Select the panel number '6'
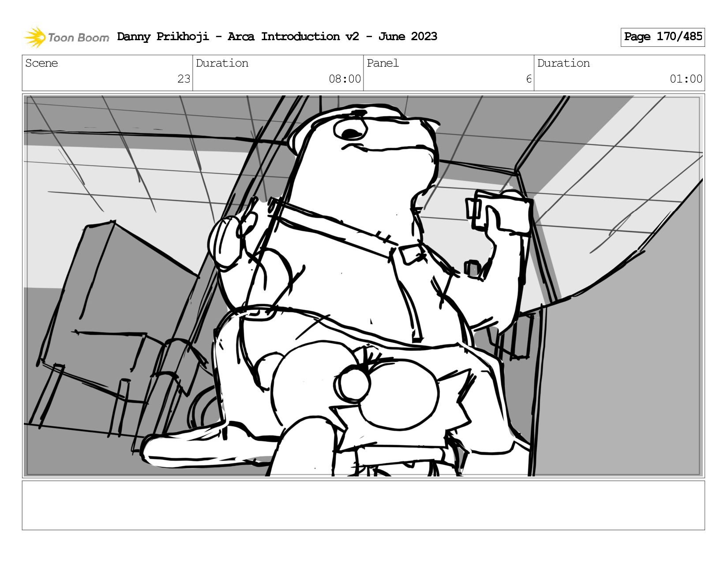 point(529,79)
